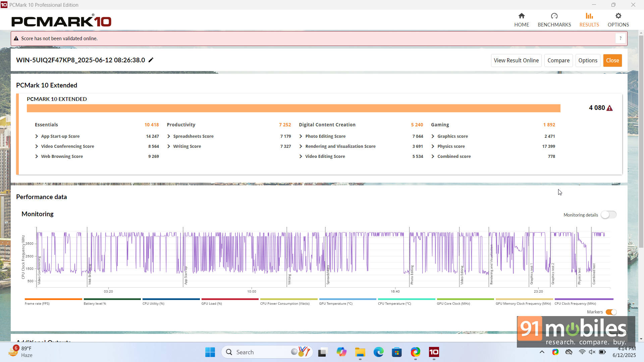644x362 pixels.
Task: Open Wi-Fi network settings in tray
Action: click(582, 352)
